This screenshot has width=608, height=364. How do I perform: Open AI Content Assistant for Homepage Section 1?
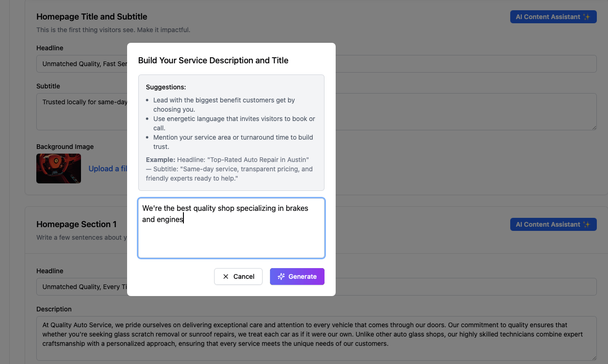[x=553, y=224]
